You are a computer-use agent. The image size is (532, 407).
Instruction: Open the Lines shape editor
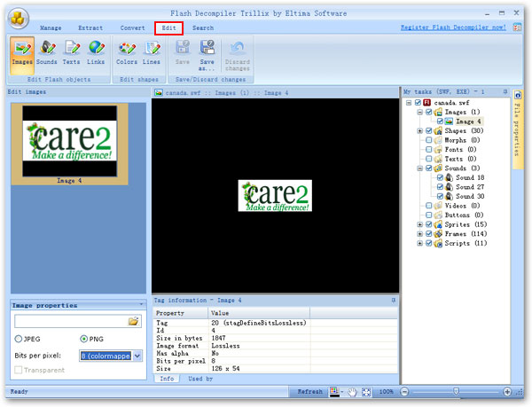(151, 52)
